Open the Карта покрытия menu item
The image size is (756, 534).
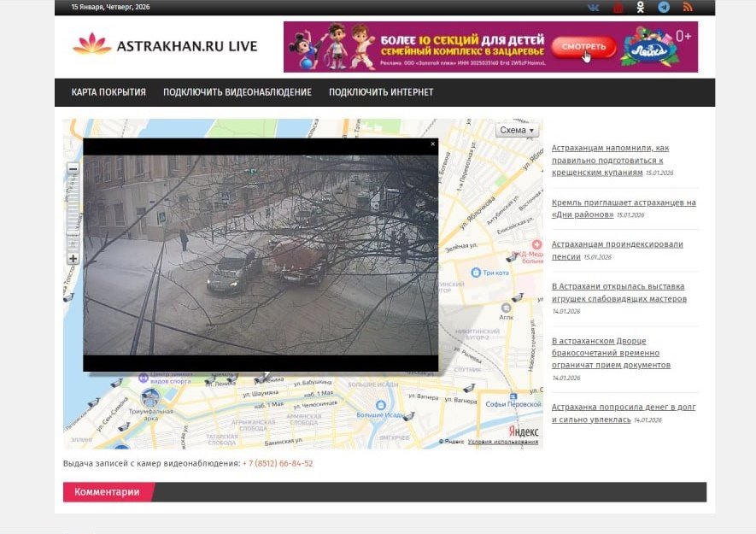[x=108, y=92]
